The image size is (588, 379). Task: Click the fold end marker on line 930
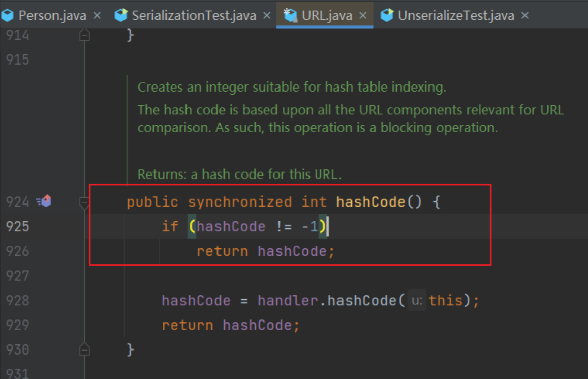click(x=84, y=349)
